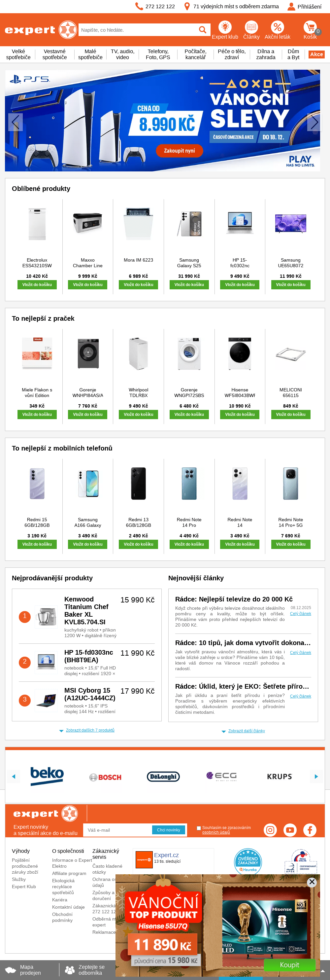Expand to show 7 more products
Viewport: 330px width, 980px height.
(90, 730)
